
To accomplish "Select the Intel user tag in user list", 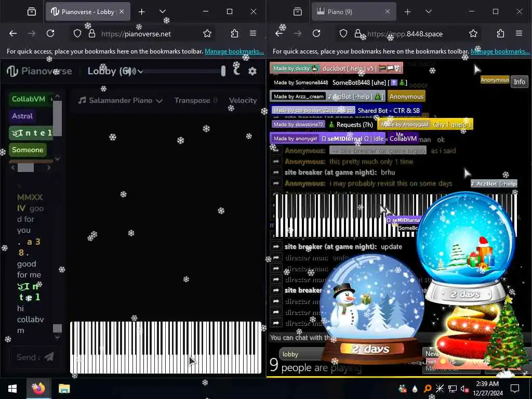I will point(31,132).
